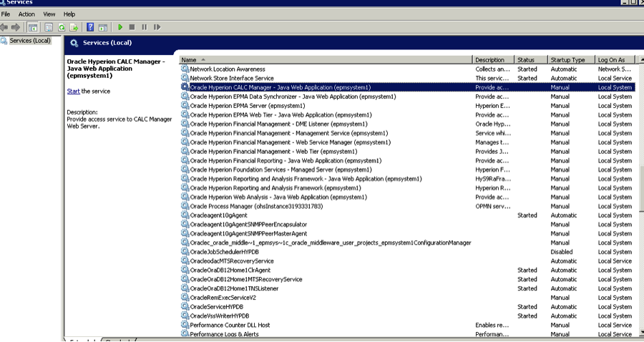Click the Back arrow in toolbar

pos(4,27)
